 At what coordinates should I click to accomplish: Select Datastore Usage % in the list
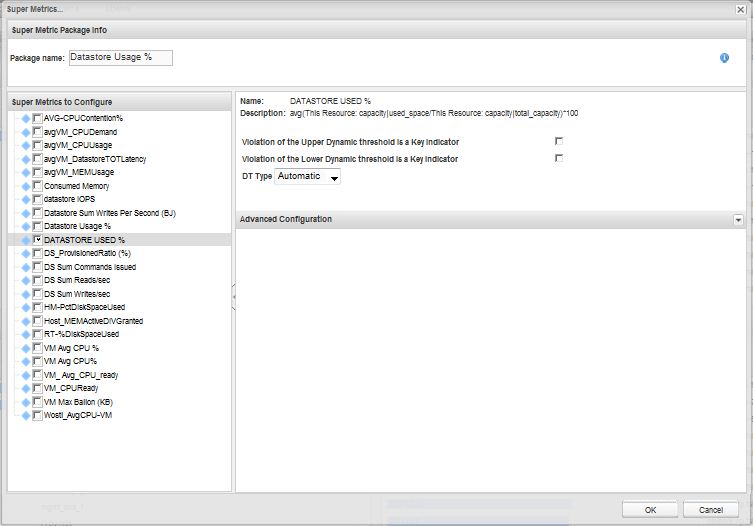tap(77, 227)
